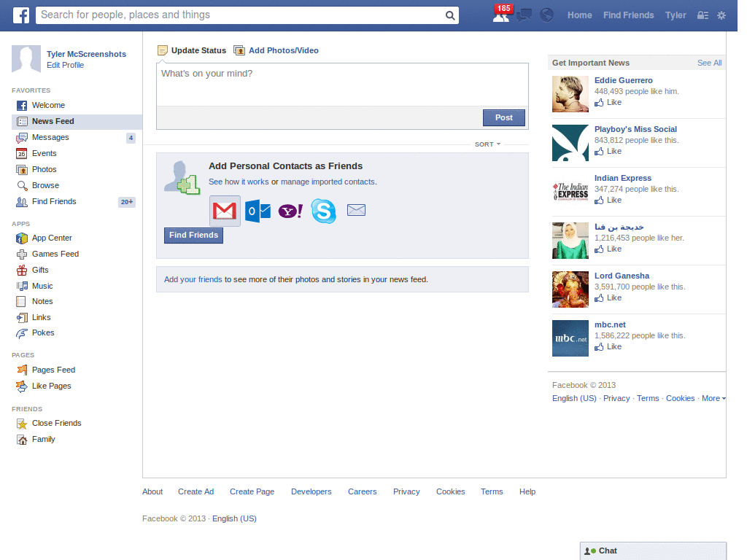Select the Skype contact import icon
747x560 pixels.
coord(323,211)
